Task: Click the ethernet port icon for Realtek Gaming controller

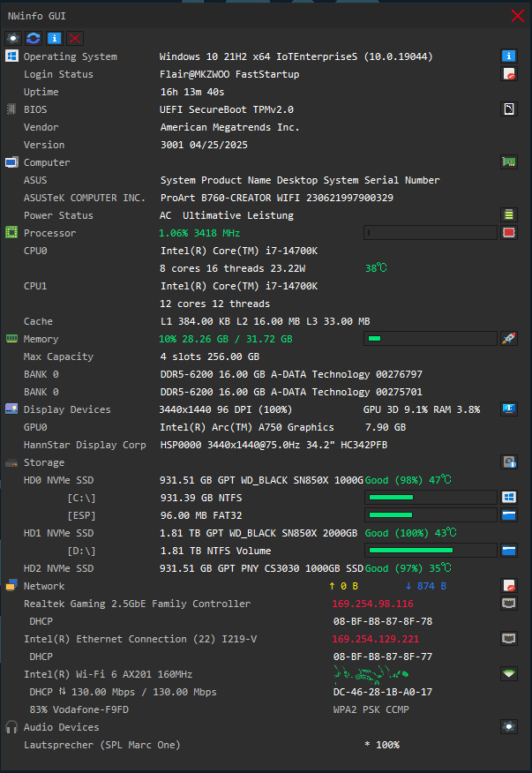Action: coord(509,604)
